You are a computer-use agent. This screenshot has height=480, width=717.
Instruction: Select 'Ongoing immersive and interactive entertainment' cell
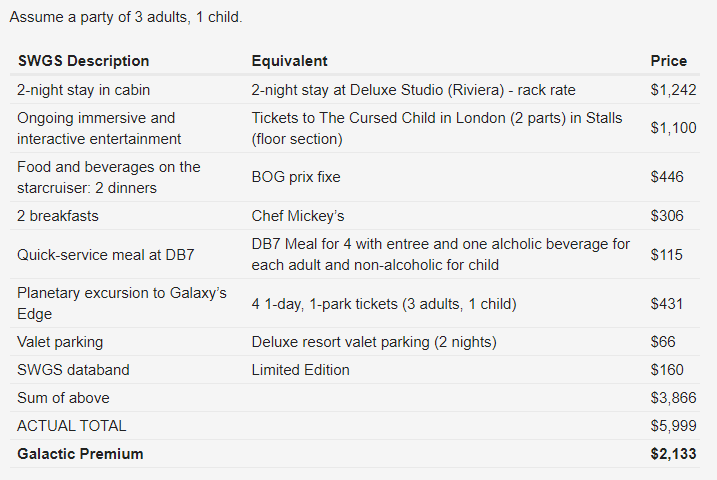(x=99, y=128)
